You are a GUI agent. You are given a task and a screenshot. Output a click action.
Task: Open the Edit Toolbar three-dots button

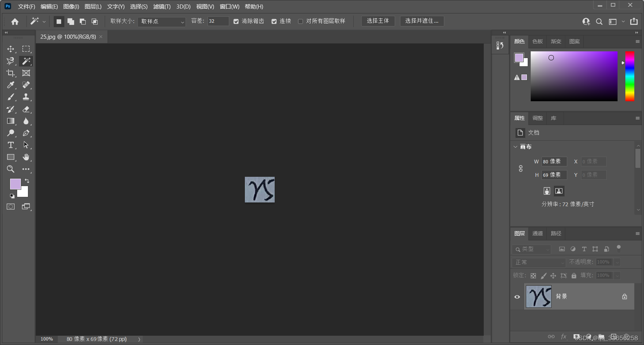pos(26,169)
